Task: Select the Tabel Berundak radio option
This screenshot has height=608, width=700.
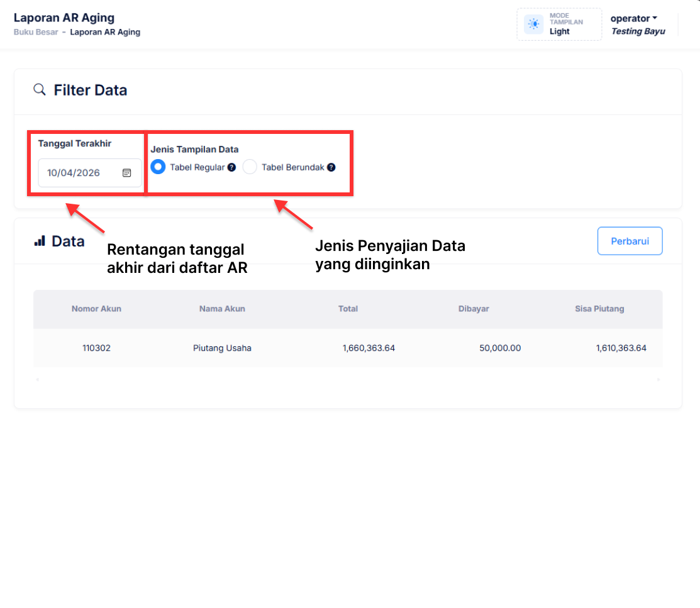Action: pos(250,167)
